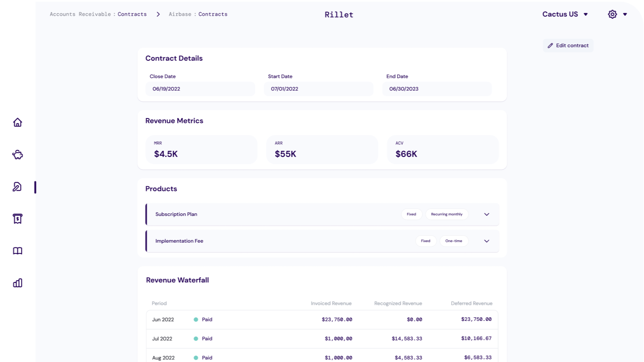The width and height of the screenshot is (644, 362).
Task: Click the Close Date field
Action: coord(200,89)
